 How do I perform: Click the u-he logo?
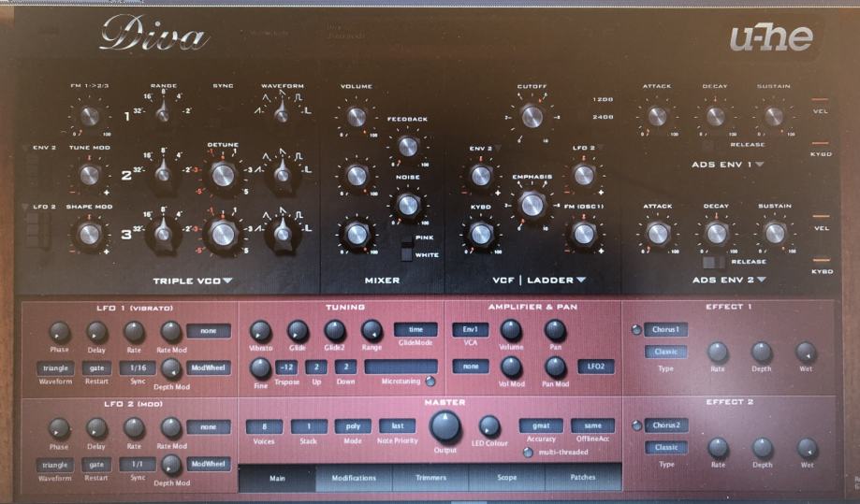[771, 37]
